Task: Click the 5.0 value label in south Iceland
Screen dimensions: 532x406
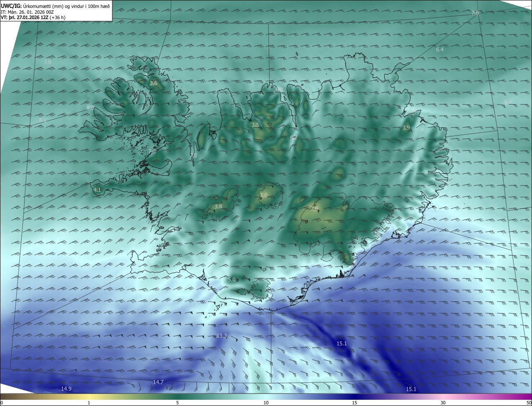Action: [x=232, y=280]
